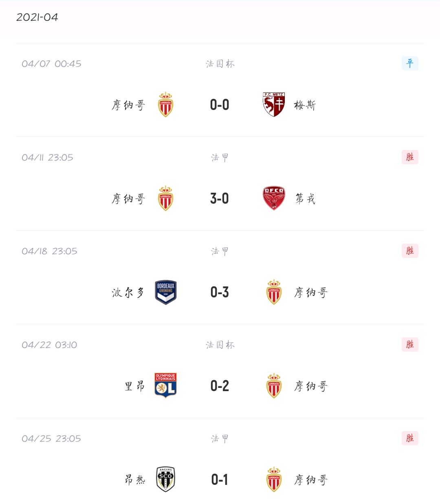Click Monaco crest in the Lyon match
The width and height of the screenshot is (440, 504).
pyautogui.click(x=274, y=386)
